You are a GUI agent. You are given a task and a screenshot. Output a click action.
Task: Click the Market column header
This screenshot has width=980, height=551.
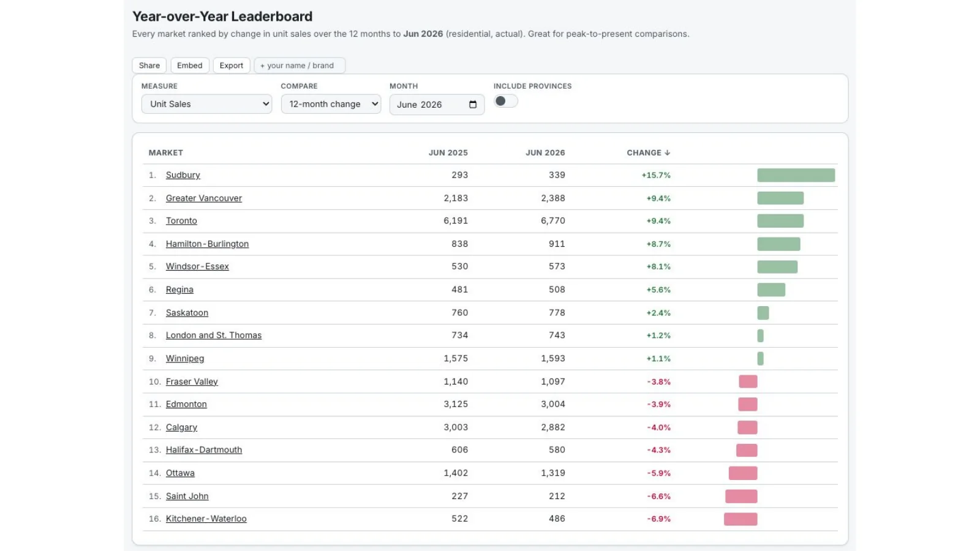point(166,152)
